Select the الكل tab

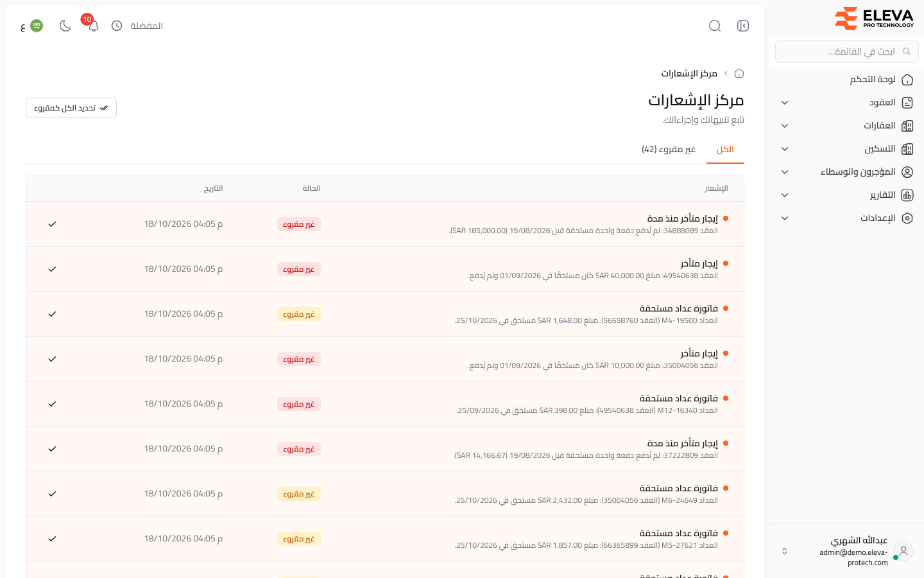click(725, 150)
